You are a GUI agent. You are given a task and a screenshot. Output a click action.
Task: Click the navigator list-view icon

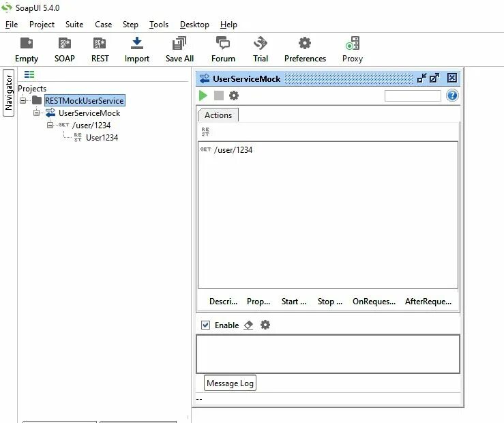click(29, 74)
